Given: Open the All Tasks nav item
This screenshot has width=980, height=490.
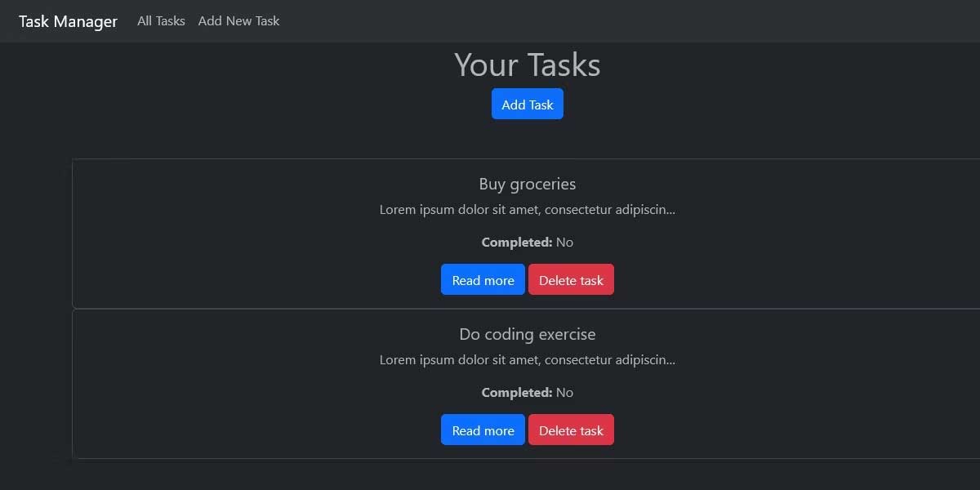Looking at the screenshot, I should 161,21.
